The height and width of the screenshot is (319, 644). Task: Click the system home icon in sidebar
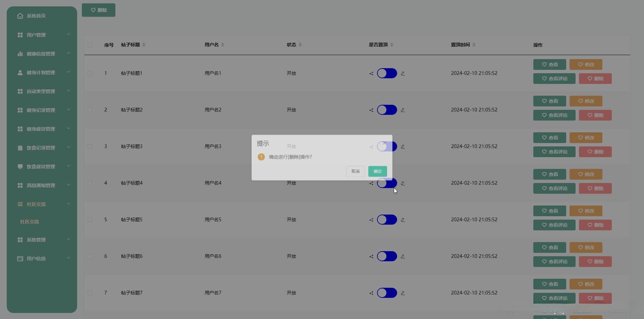coord(20,16)
